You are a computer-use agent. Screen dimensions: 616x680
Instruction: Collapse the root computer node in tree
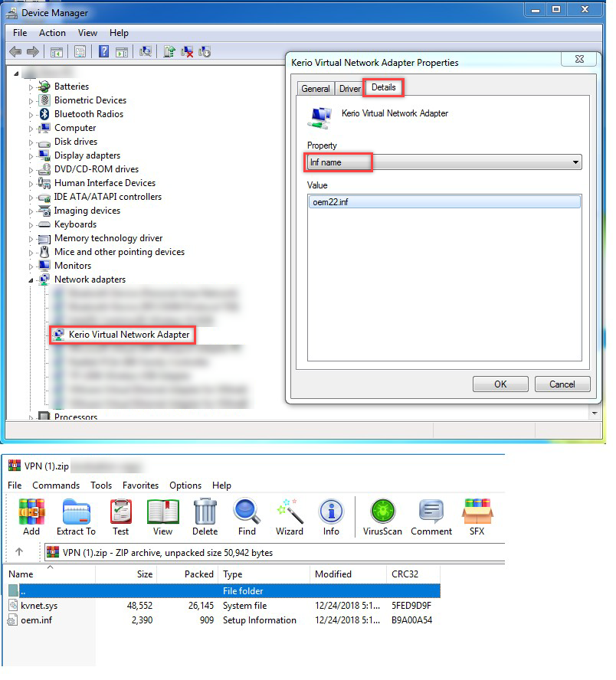tap(16, 74)
